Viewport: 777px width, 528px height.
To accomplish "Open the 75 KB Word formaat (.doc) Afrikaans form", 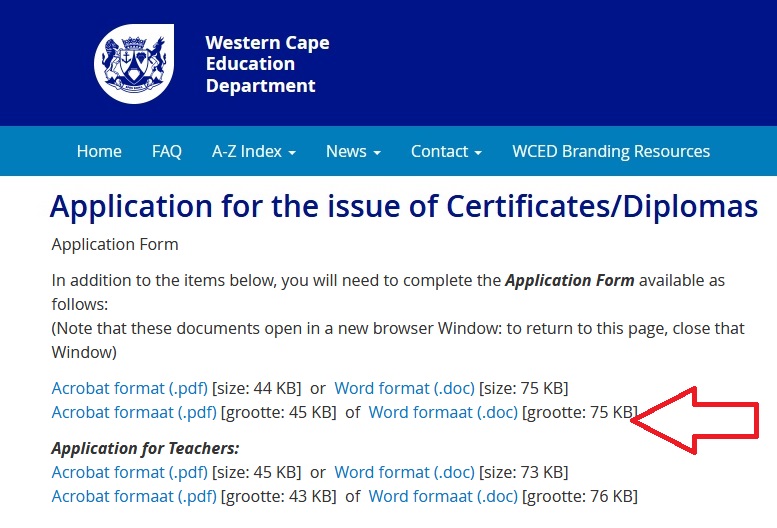I will tap(443, 412).
